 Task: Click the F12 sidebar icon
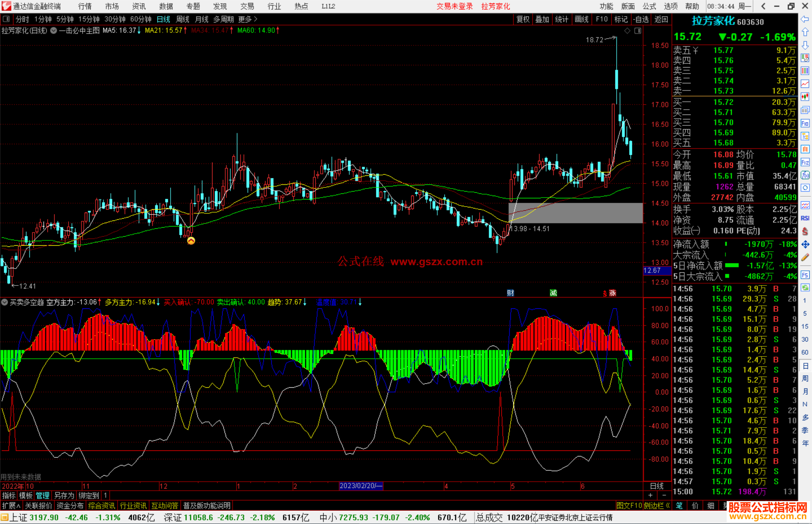[x=805, y=162]
